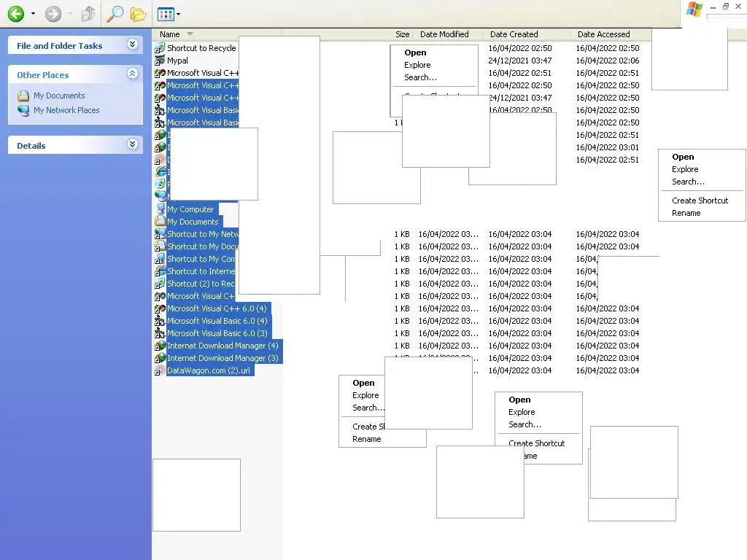Image resolution: width=747 pixels, height=560 pixels.
Task: Choose Create Shortcut in the rightmost context menu
Action: coord(700,201)
